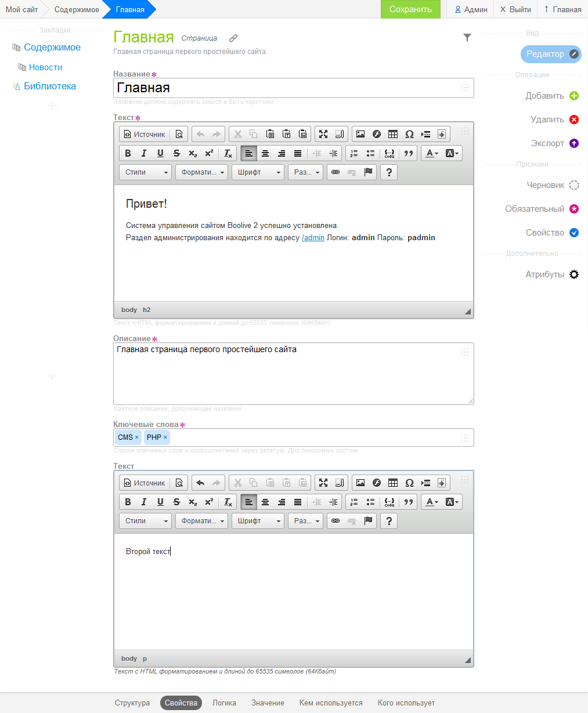This screenshot has height=713, width=588.
Task: Focus the Название input field
Action: pos(294,88)
